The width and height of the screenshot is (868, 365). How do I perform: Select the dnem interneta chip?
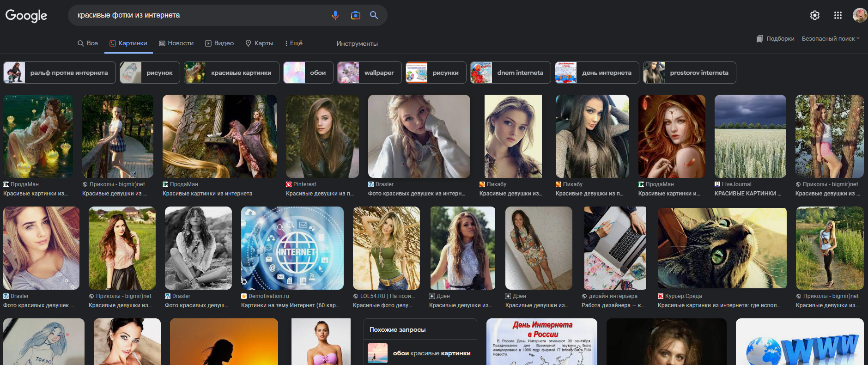coord(510,73)
